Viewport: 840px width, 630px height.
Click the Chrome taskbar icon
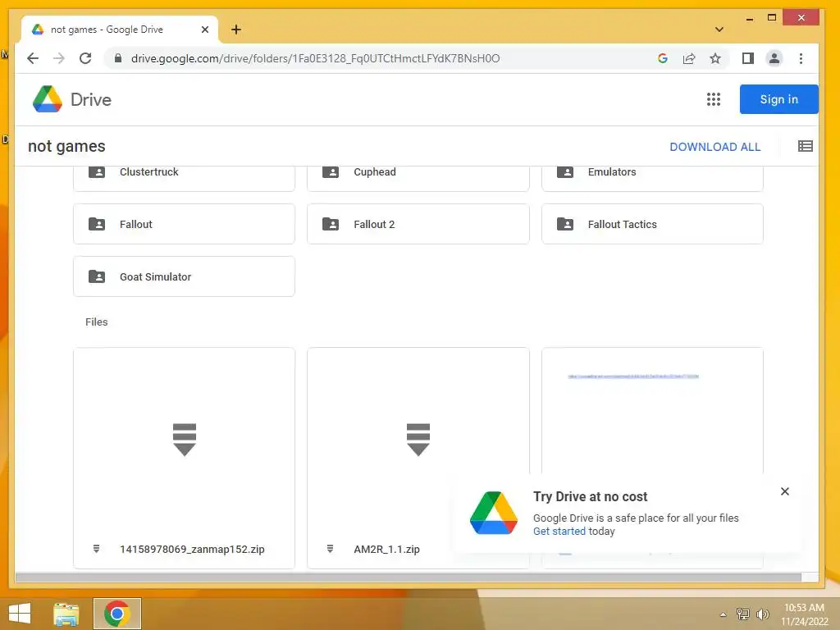(x=116, y=614)
